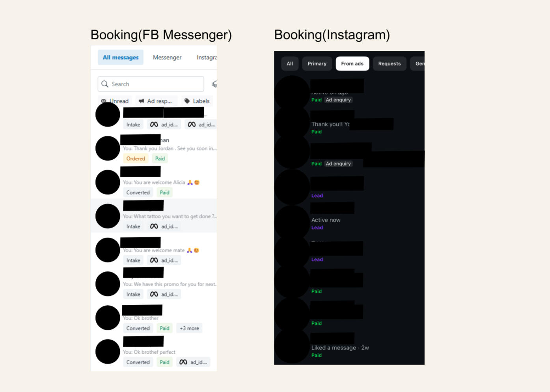
Task: Switch to the Messenger tab
Action: point(167,57)
